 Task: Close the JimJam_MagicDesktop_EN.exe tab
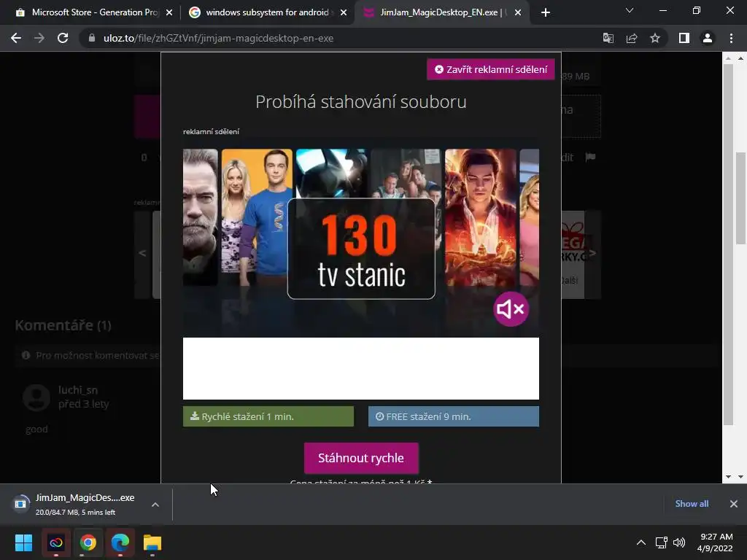pos(518,12)
